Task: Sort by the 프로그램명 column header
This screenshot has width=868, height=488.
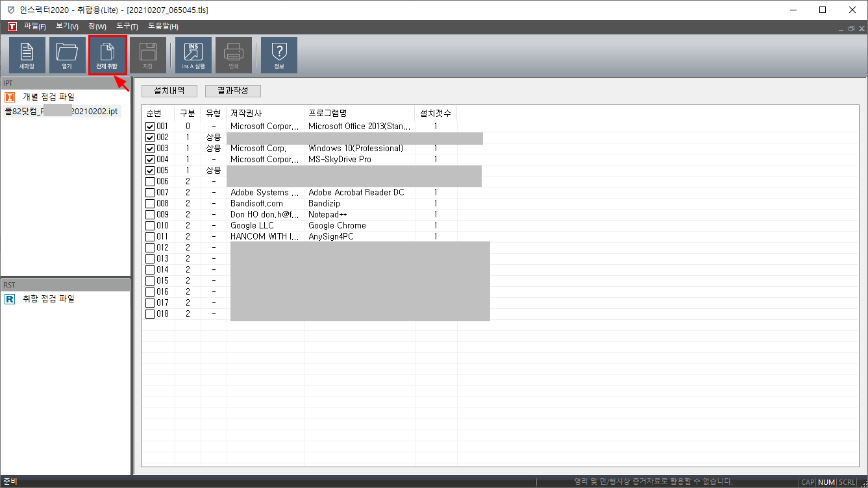Action: click(x=360, y=114)
